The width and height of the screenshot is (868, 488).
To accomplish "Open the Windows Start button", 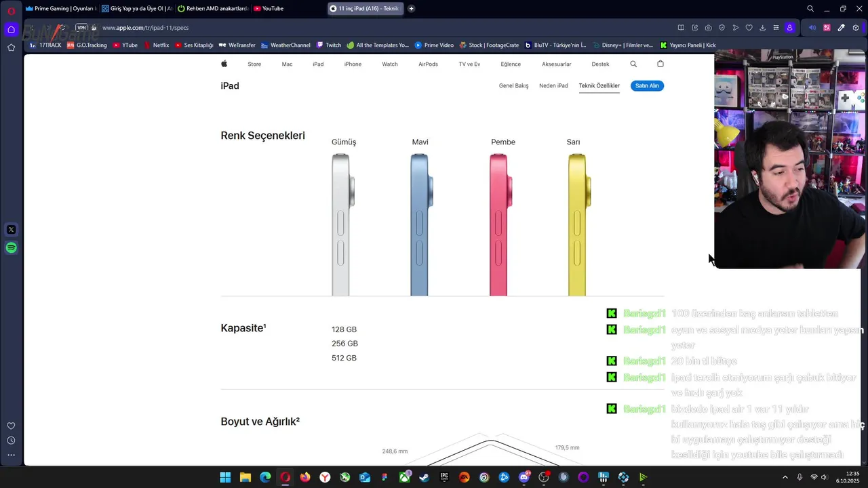I will point(225,477).
